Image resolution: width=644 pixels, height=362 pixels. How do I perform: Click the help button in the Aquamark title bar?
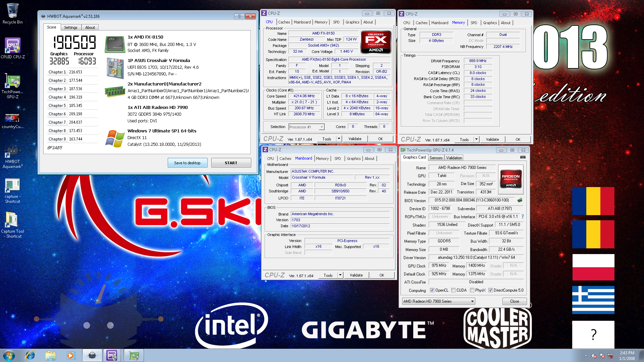click(x=239, y=16)
